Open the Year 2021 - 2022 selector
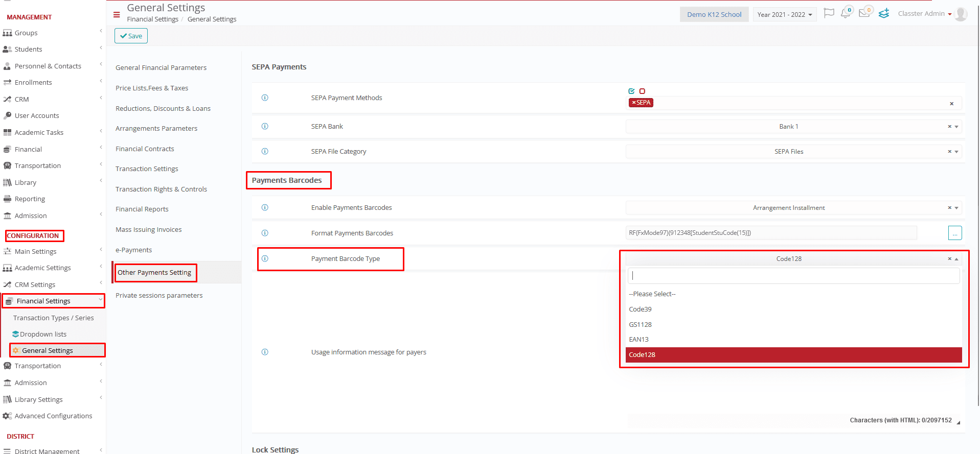The image size is (980, 454). pyautogui.click(x=784, y=14)
